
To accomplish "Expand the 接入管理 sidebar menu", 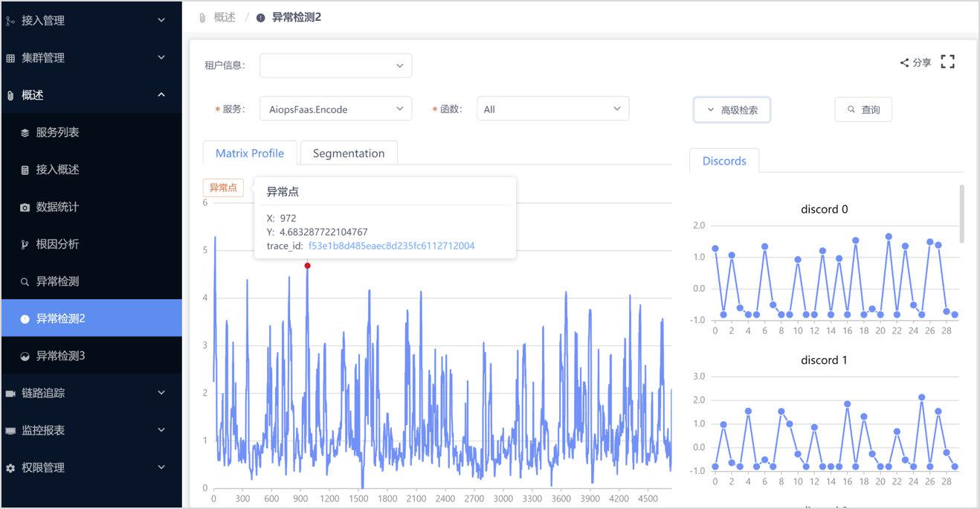I will point(91,21).
